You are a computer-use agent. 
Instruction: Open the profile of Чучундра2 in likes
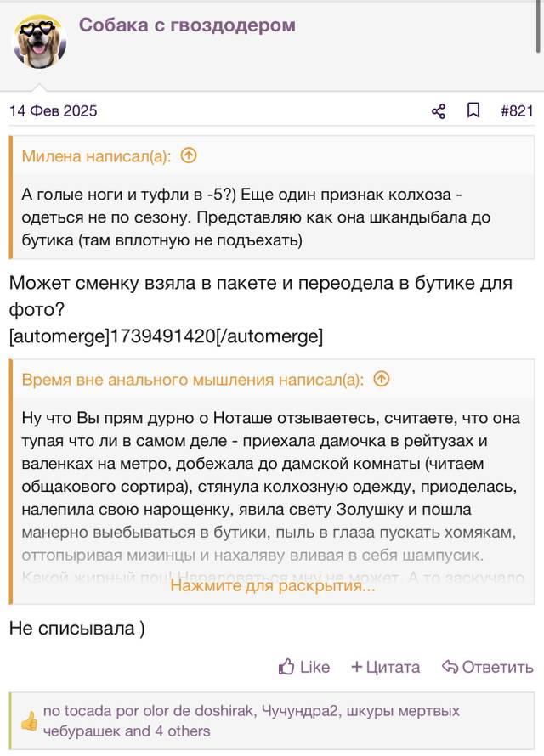[299, 711]
